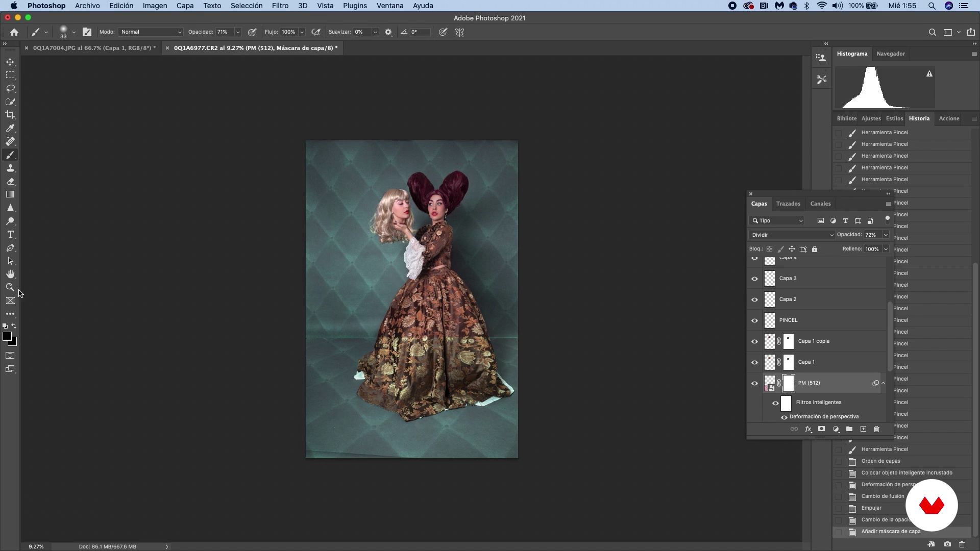This screenshot has height=551, width=980.
Task: Open the Flujo 100% dropdown
Action: [x=302, y=32]
